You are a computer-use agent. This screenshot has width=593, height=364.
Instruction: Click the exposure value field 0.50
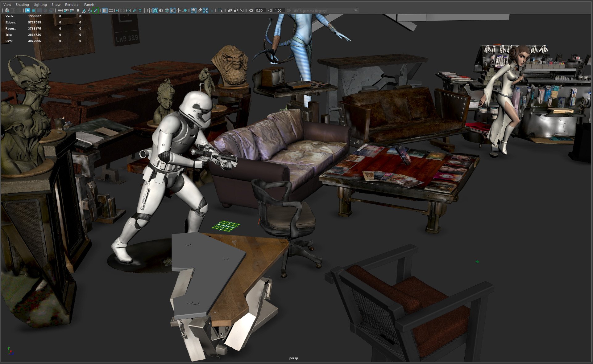[260, 10]
